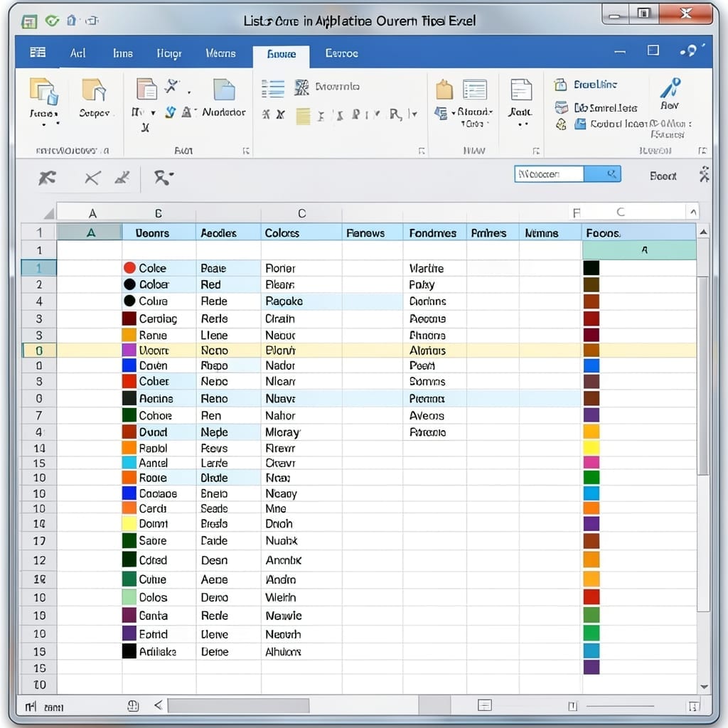Click the cell containing Warlire
The height and width of the screenshot is (728, 728).
434,268
